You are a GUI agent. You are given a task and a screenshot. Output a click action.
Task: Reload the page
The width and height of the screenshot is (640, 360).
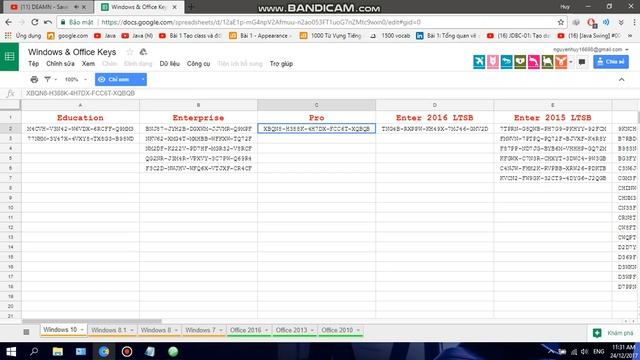click(35, 22)
